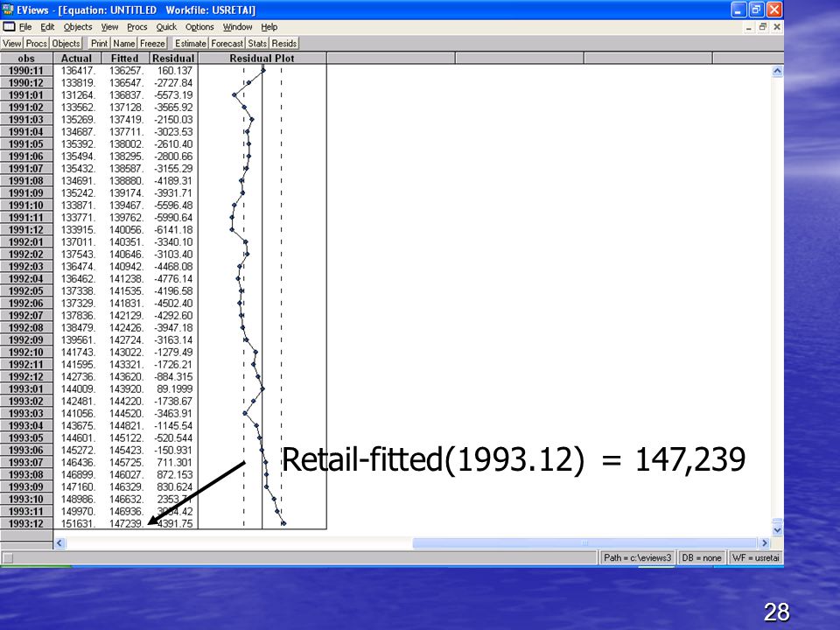Click the horizontal scrollbar left arrow

click(59, 543)
